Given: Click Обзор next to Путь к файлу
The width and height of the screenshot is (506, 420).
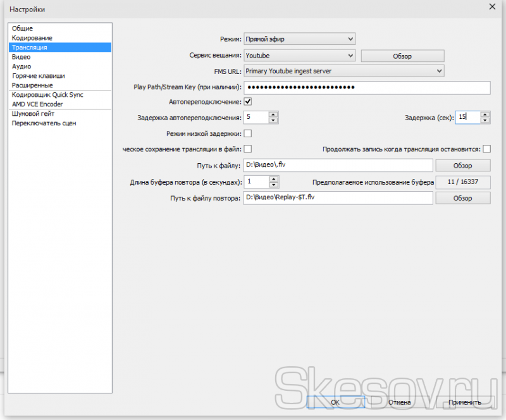Looking at the screenshot, I should (x=462, y=166).
